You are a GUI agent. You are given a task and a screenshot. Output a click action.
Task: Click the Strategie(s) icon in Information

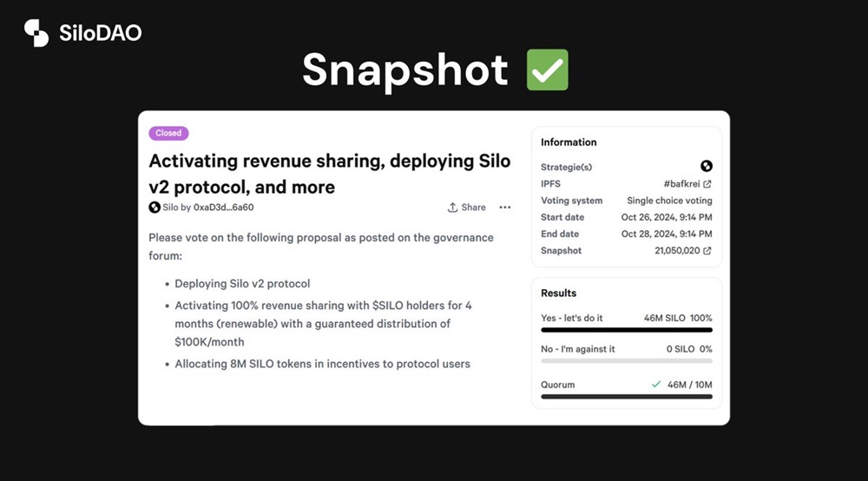[x=706, y=167]
